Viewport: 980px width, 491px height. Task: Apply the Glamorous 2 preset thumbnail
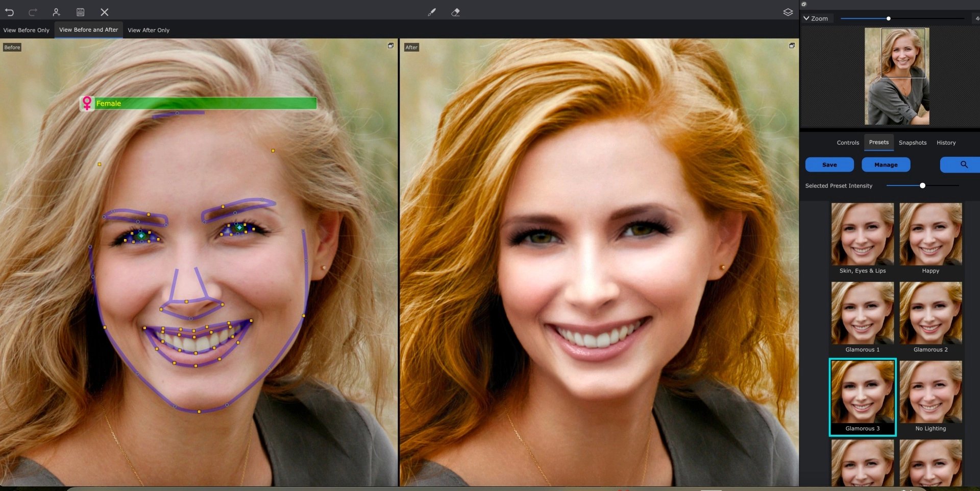(930, 313)
